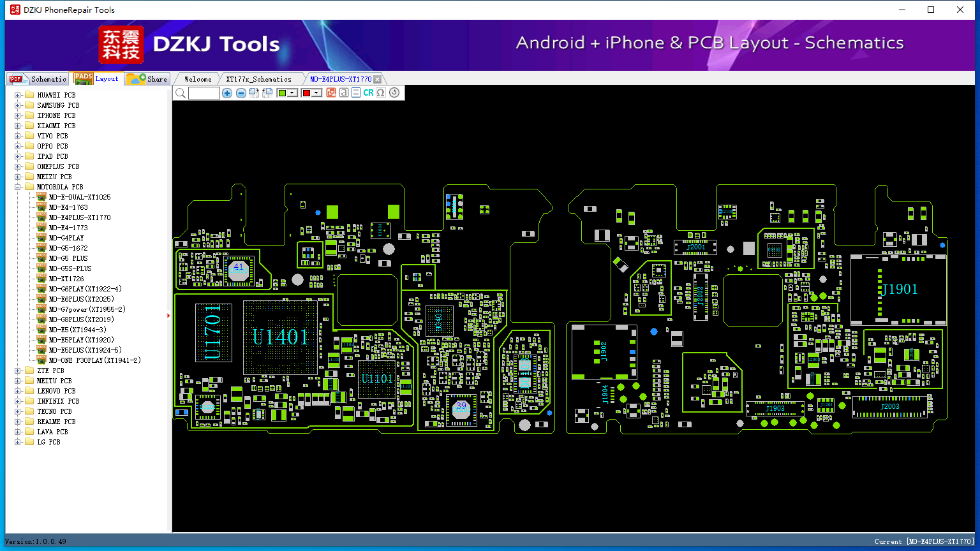This screenshot has width=980, height=551.
Task: Click the search input field in toolbar
Action: pyautogui.click(x=204, y=93)
